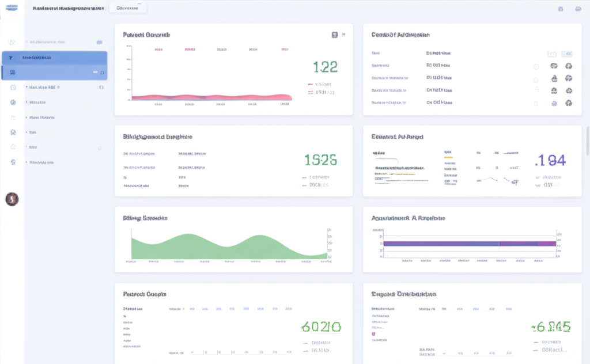Screen dimensions: 590x364
Task: Select the tab button next to the page title
Action: 127,9
